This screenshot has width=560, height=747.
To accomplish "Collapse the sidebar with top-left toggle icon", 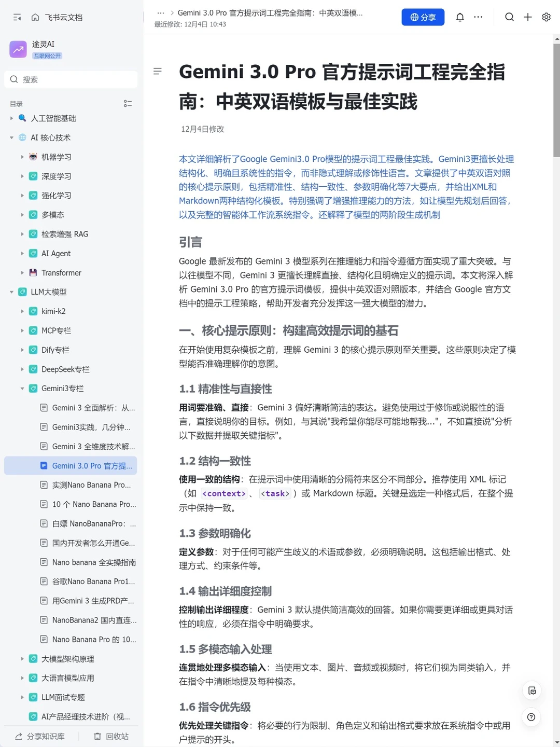I will click(17, 17).
